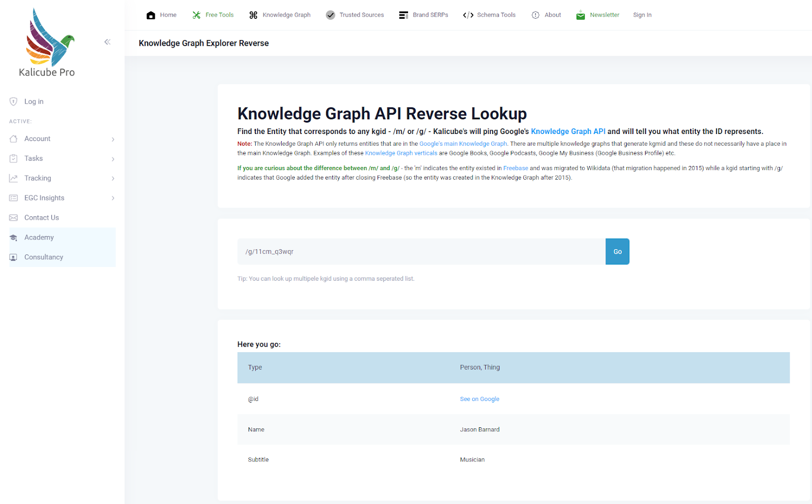812x504 pixels.
Task: Click the Tracking chart icon
Action: [x=14, y=178]
